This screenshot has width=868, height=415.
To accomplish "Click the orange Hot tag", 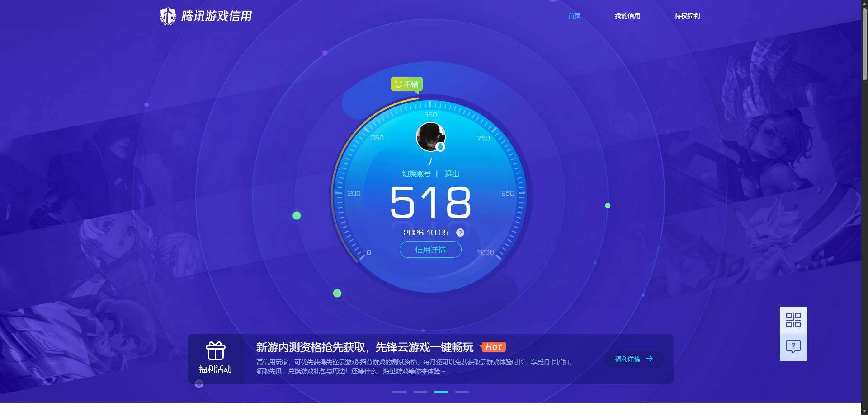I will pyautogui.click(x=493, y=347).
